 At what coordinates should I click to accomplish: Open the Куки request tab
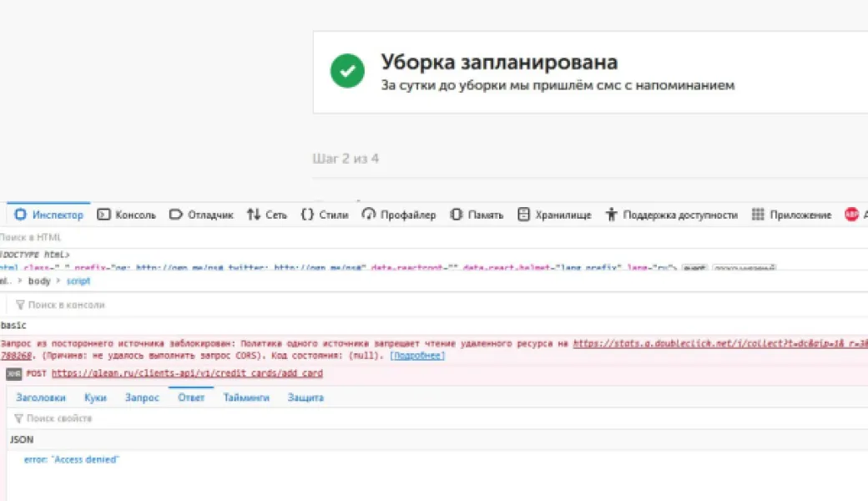(95, 397)
